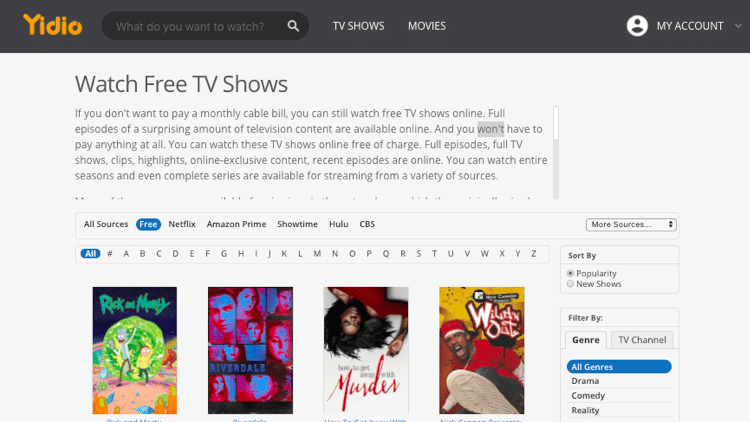Select the Popularity sort option
Viewport: 750px width, 422px height.
[x=571, y=273]
